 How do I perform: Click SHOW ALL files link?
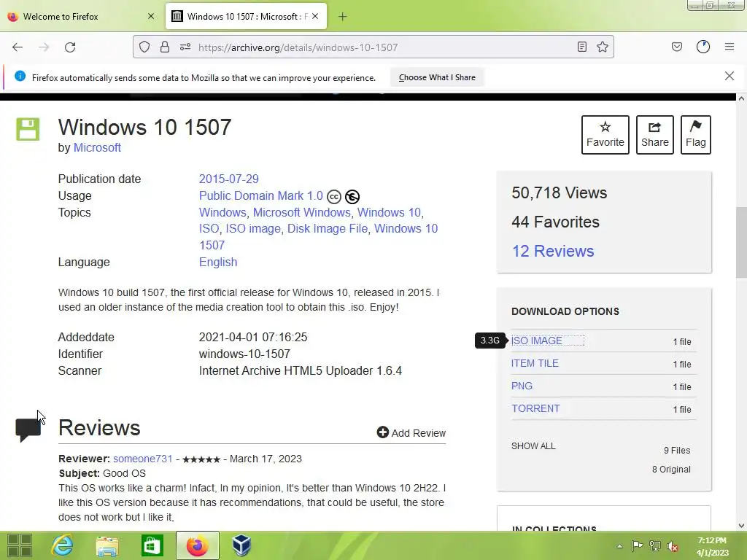533,446
